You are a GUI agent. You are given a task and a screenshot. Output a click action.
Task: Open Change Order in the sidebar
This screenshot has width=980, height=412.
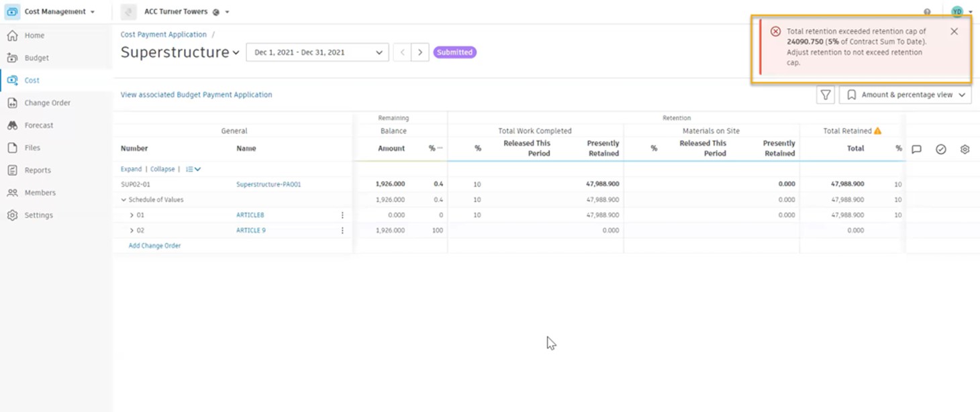(47, 103)
